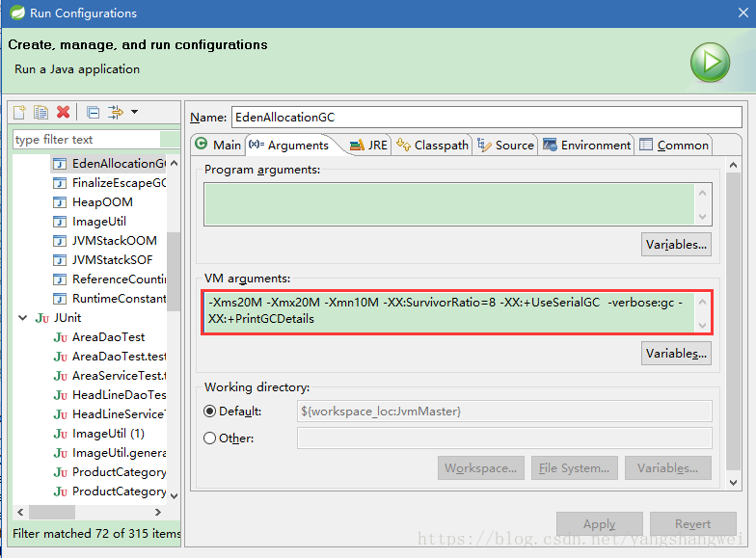Click the AreaDaoTest JUnit icon
Screen dimensions: 756x558
tap(60, 337)
